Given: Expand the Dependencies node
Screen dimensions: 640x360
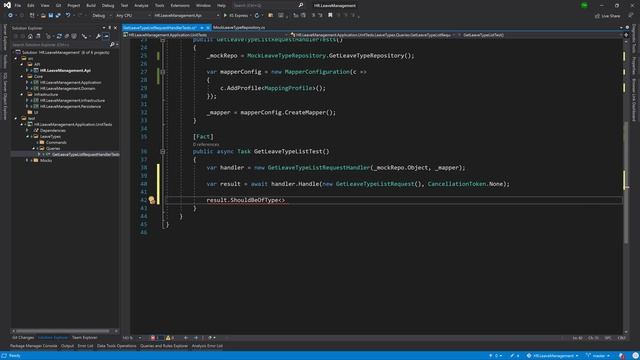Looking at the screenshot, I should pos(27,130).
